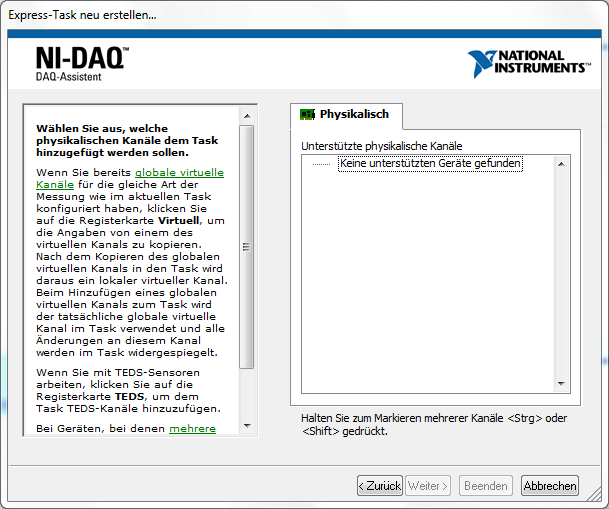Click the 'Halten Sie zum Markieren' hint text
Screen dimensions: 609x509
click(x=434, y=424)
